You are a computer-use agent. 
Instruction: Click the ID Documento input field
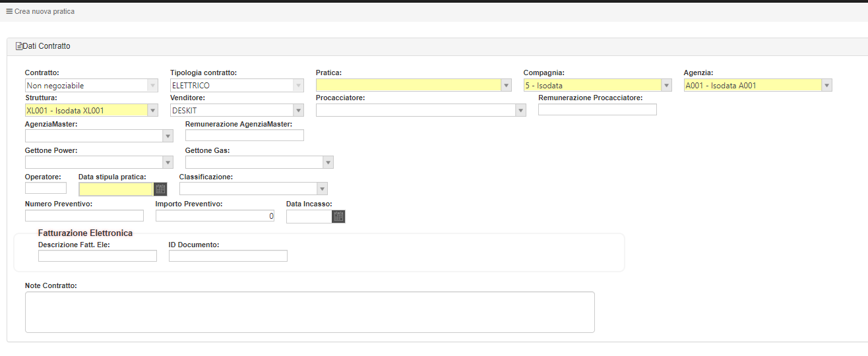click(228, 256)
